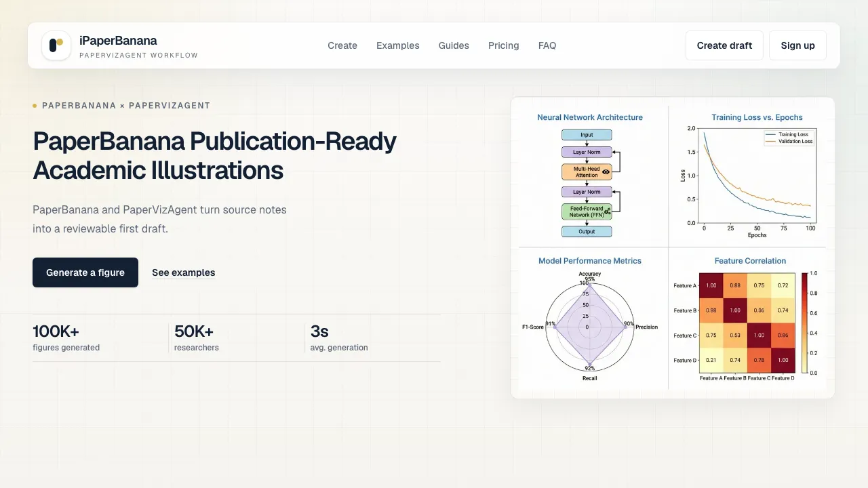Click the Feature Correlation colorbar

pos(804,323)
